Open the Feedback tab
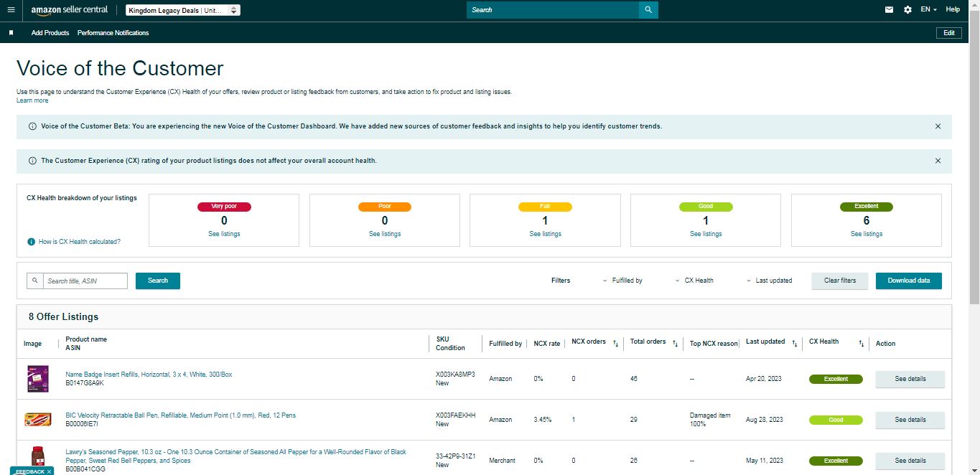 pyautogui.click(x=29, y=471)
